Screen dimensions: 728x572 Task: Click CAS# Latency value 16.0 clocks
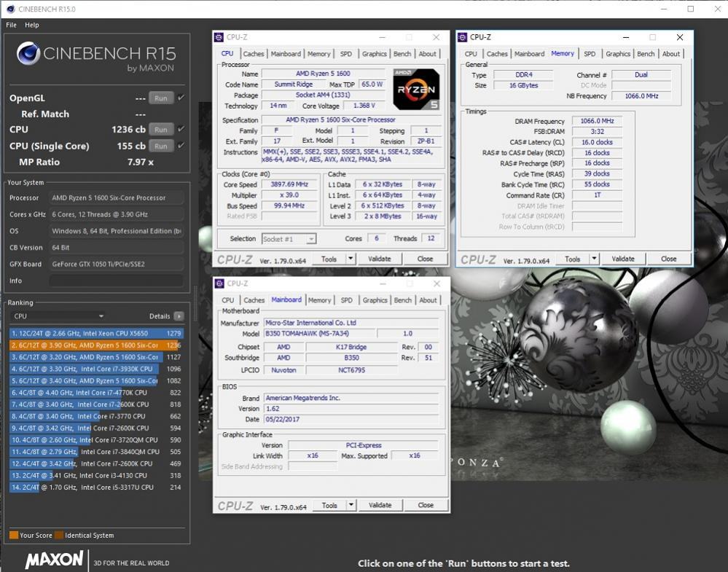point(597,142)
